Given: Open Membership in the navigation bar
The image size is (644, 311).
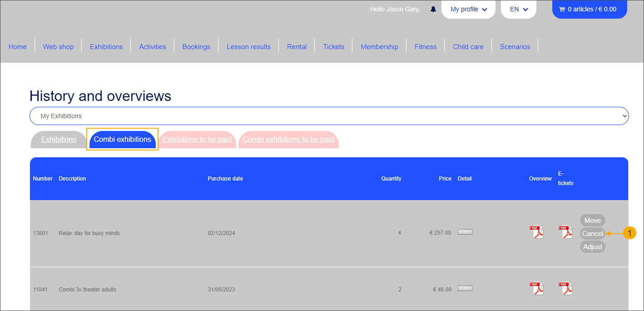Looking at the screenshot, I should [x=379, y=46].
